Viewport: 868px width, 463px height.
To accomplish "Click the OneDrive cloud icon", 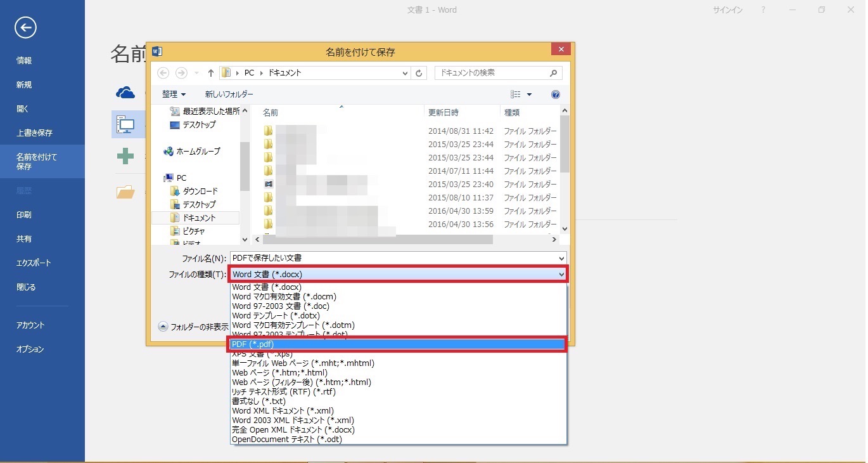I will pyautogui.click(x=125, y=93).
